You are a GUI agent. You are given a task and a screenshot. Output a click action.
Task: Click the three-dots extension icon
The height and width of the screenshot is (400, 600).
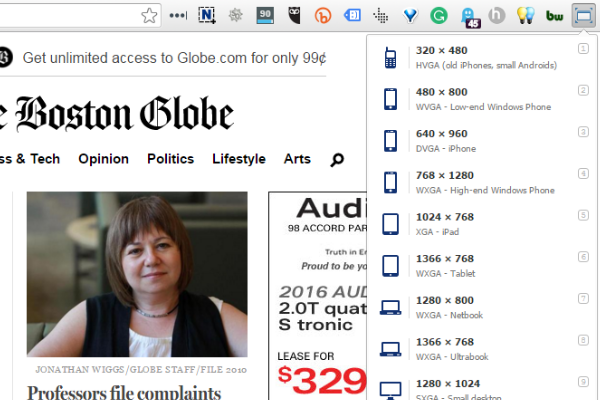pos(178,15)
